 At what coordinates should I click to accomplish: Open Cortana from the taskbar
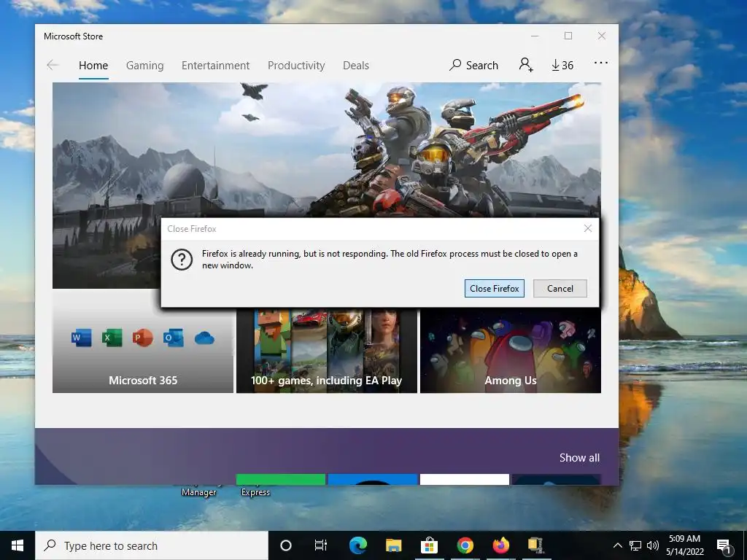(x=286, y=545)
